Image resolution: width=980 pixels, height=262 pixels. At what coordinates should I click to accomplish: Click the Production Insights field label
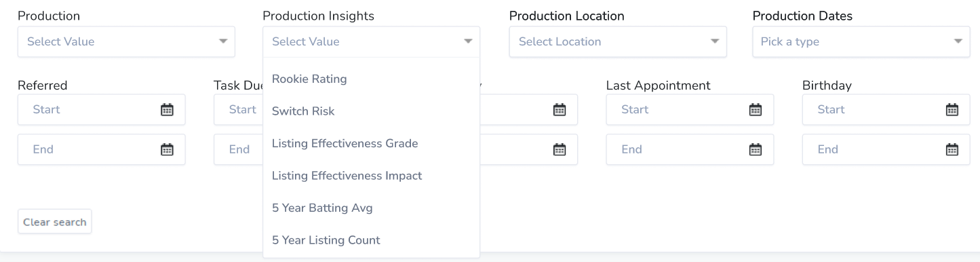point(318,16)
